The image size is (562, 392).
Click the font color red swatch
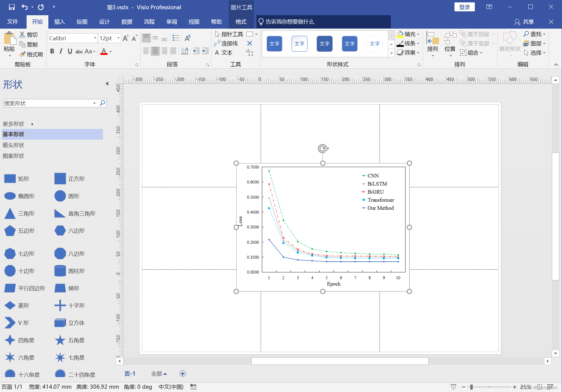point(104,51)
